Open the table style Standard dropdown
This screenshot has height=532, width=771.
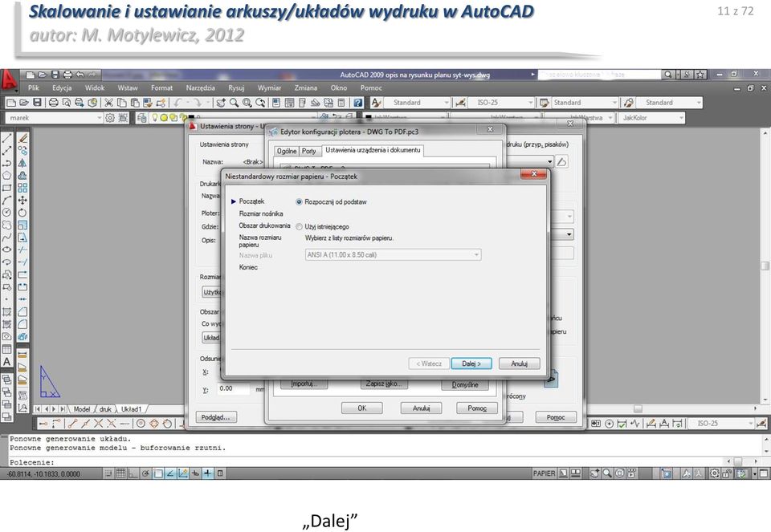[584, 103]
